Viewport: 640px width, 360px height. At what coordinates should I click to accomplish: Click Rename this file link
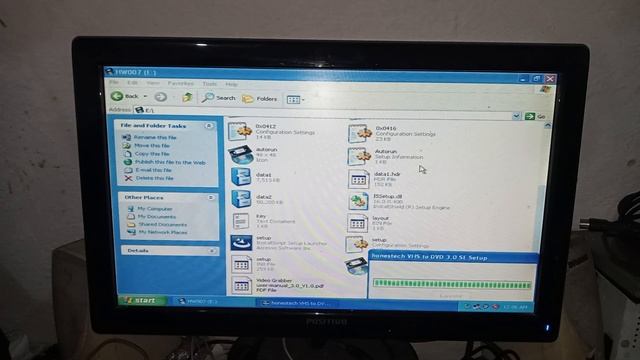(155, 138)
